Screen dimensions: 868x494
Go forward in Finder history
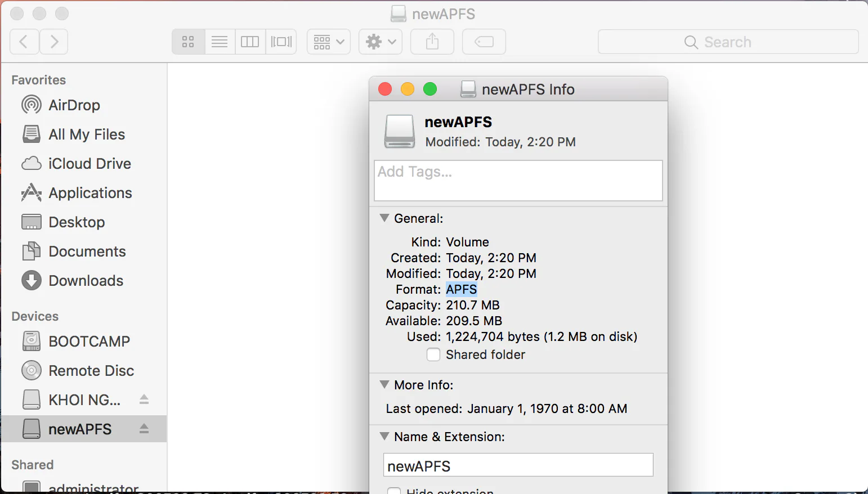[x=54, y=42]
